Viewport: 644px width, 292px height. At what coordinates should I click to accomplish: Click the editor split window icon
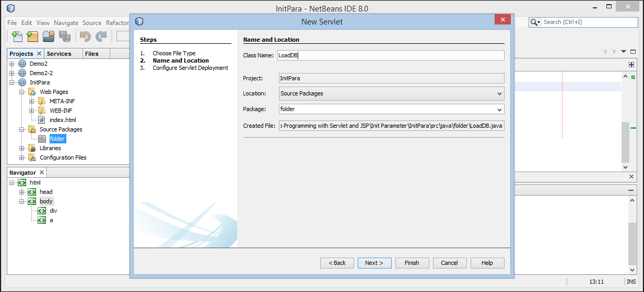631,65
